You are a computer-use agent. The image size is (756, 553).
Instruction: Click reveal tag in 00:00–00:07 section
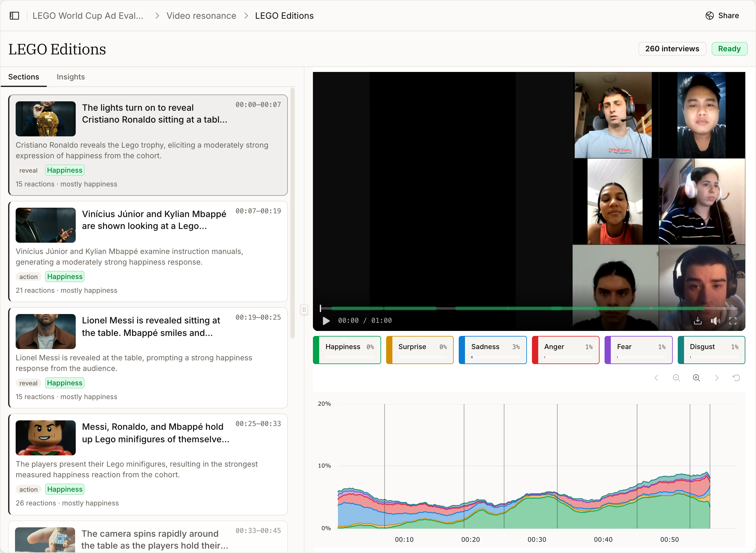point(28,171)
